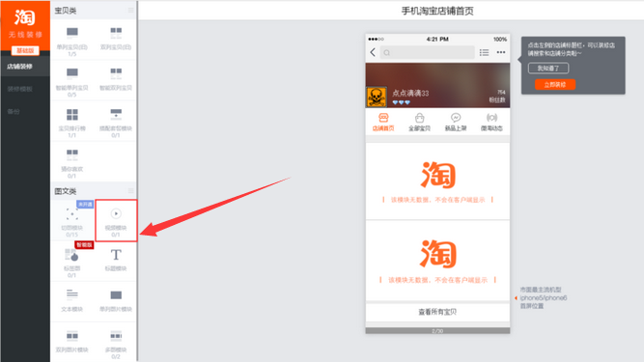Switch to the 微淘动态 tab
The image size is (644, 362).
(491, 123)
